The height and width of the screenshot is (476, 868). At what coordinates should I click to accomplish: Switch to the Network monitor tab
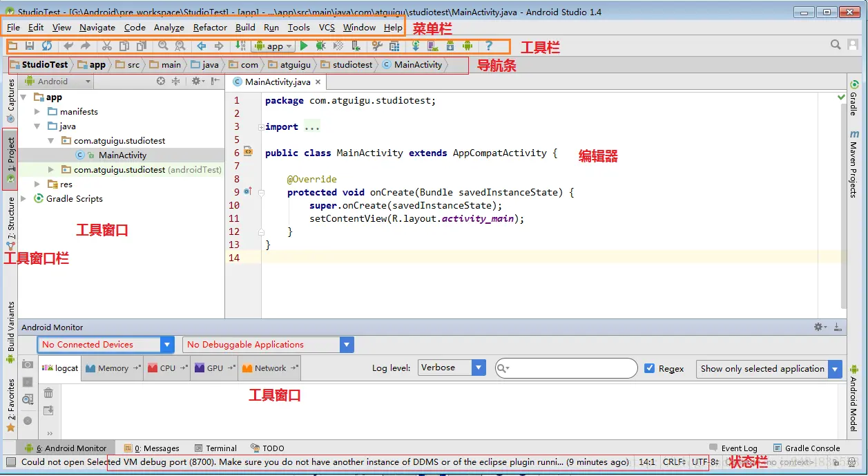coord(269,368)
